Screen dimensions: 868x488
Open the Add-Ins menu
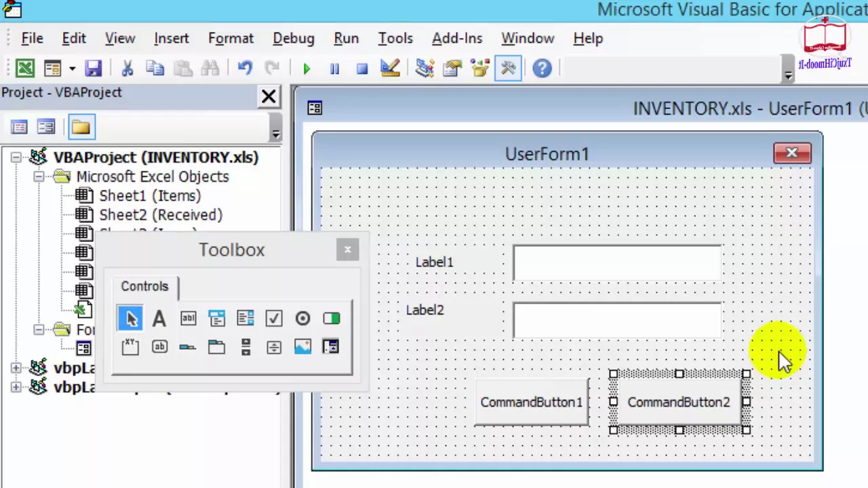point(457,39)
